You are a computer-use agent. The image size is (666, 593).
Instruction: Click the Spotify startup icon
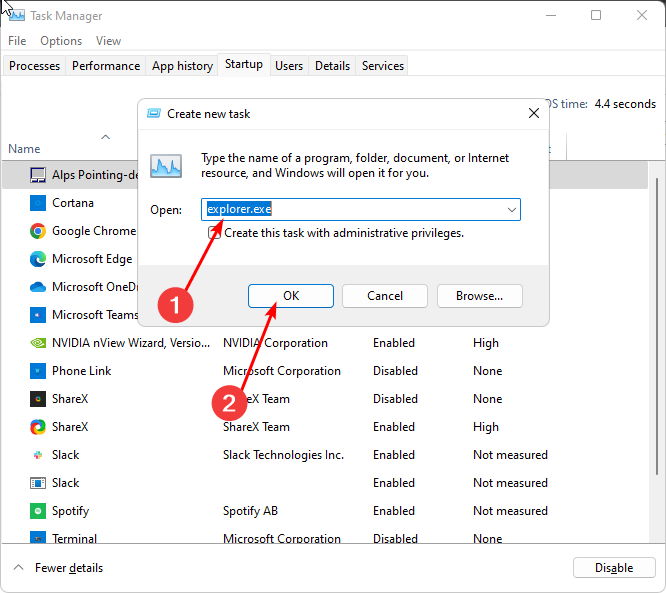[x=38, y=511]
